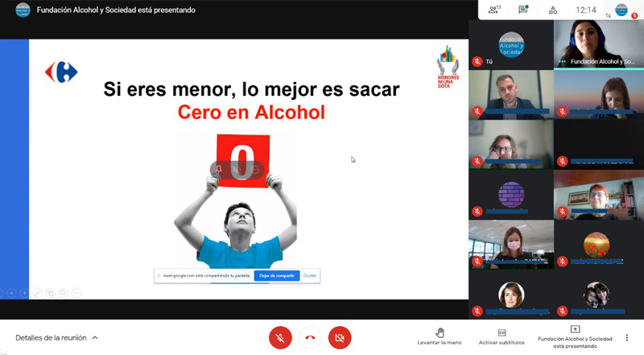Viewport: 644px width, 355px height.
Task: Select the masked woman's video tile
Action: pos(511,245)
